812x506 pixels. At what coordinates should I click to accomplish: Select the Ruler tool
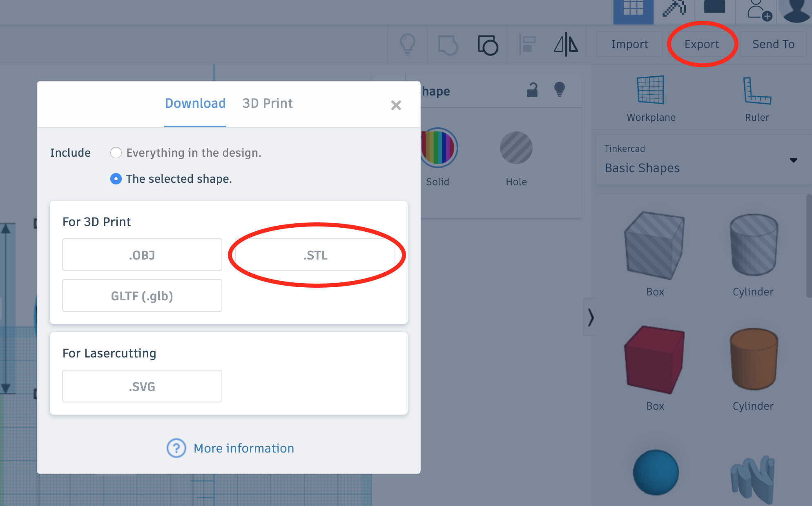click(756, 91)
